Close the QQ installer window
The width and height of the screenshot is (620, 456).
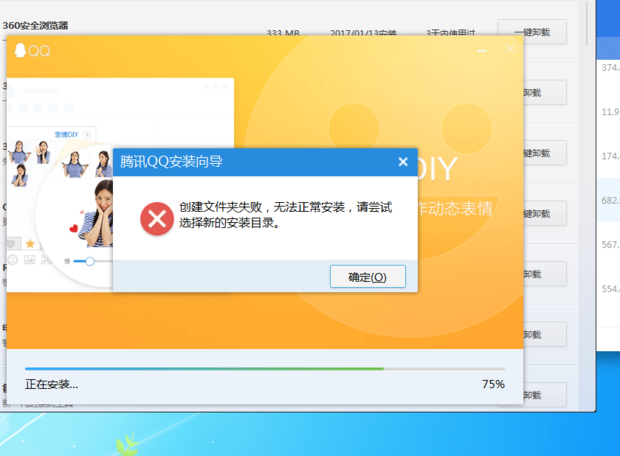click(x=510, y=49)
